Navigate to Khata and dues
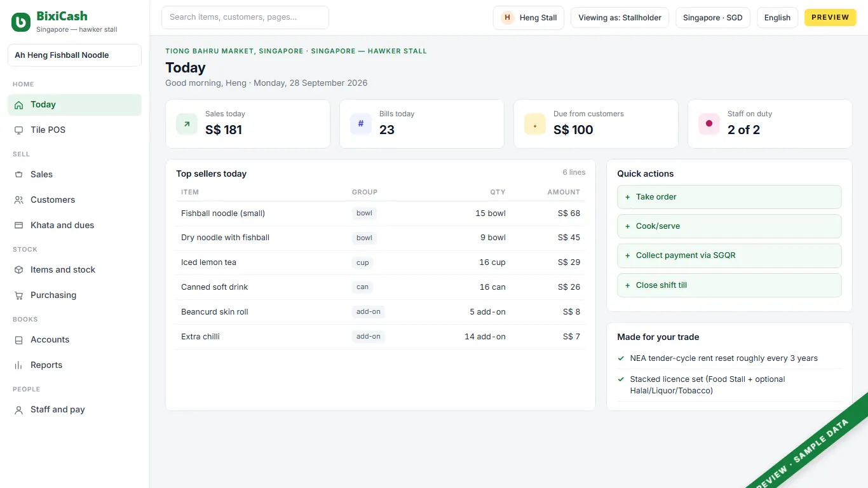868x488 pixels. [74, 226]
